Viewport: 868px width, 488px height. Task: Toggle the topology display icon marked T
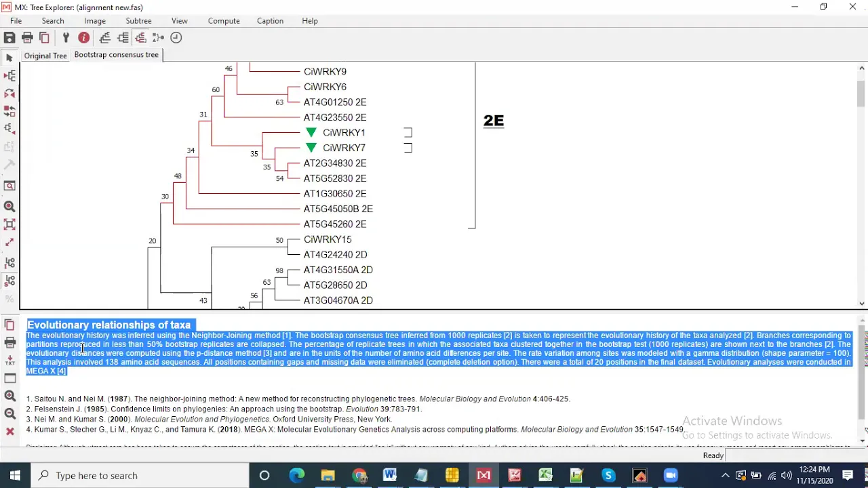pos(9,262)
